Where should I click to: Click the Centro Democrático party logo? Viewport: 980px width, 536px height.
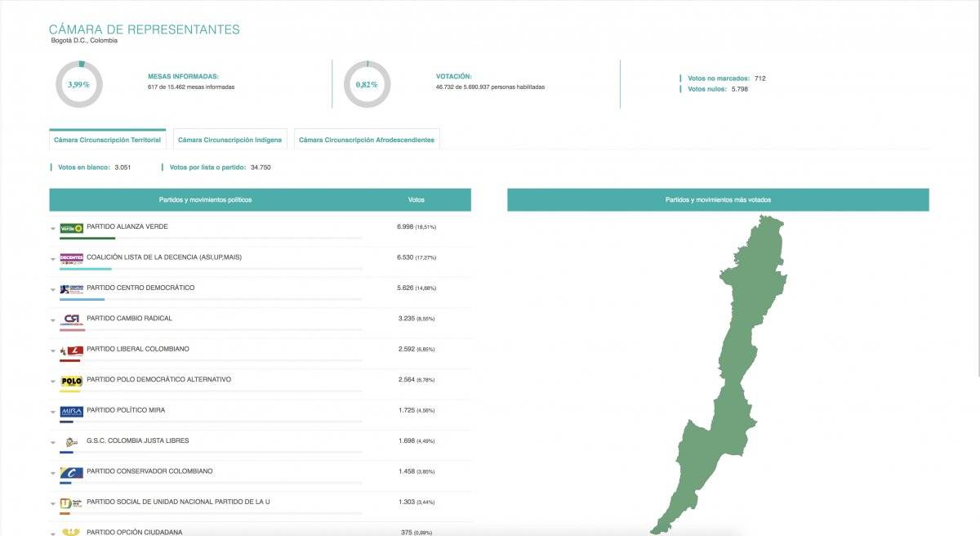pos(72,289)
